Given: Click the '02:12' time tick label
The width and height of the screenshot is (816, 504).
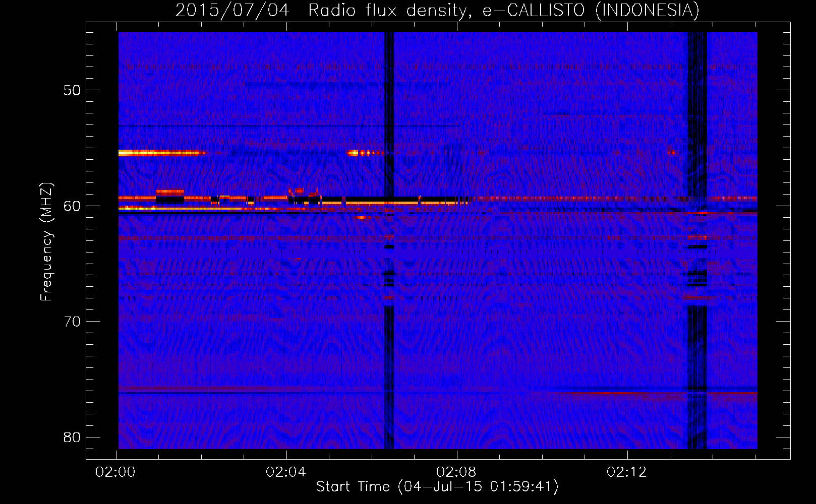Looking at the screenshot, I should (627, 472).
